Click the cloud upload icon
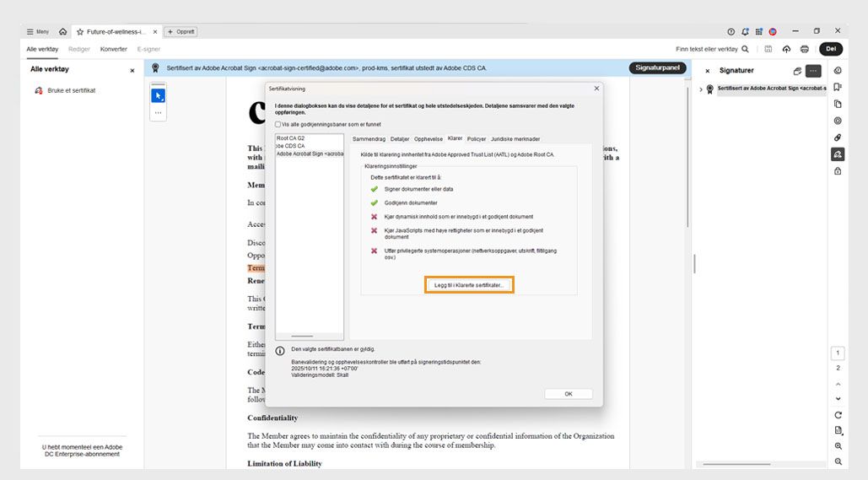 click(786, 49)
